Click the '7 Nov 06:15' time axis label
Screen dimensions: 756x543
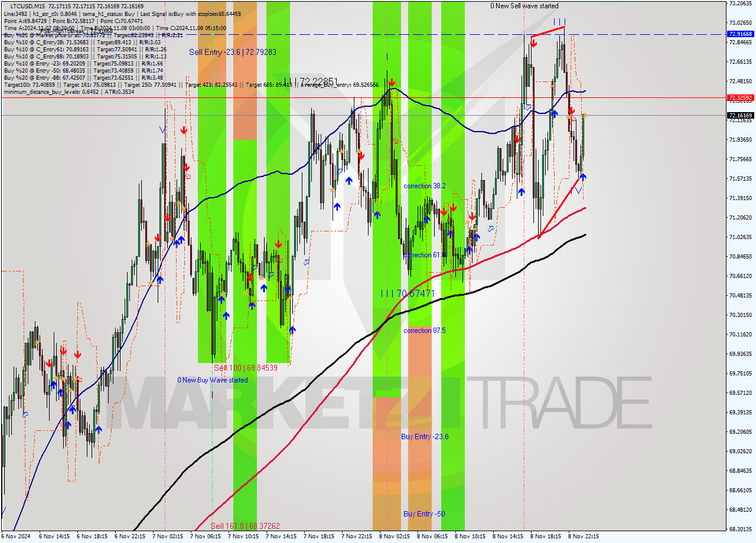(x=206, y=537)
